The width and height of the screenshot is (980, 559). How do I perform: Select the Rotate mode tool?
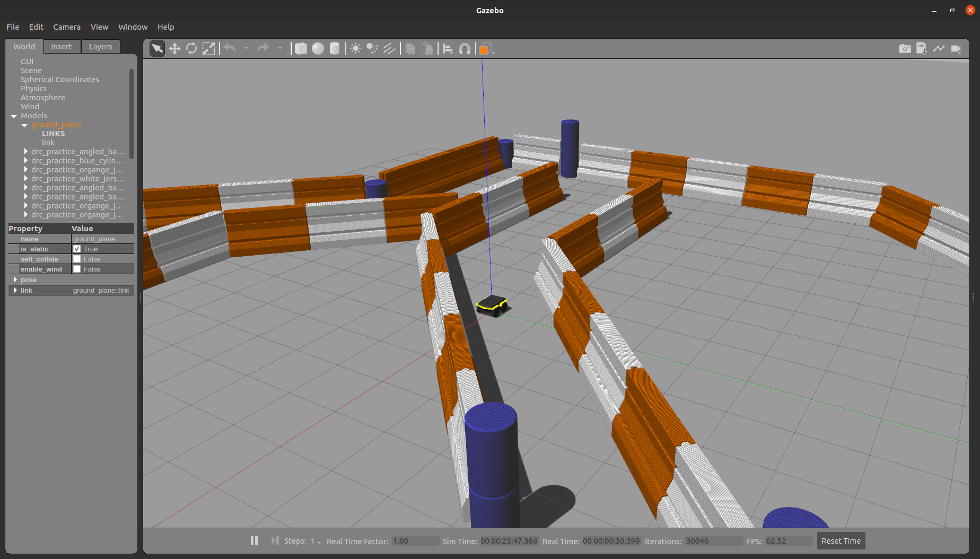(x=191, y=49)
